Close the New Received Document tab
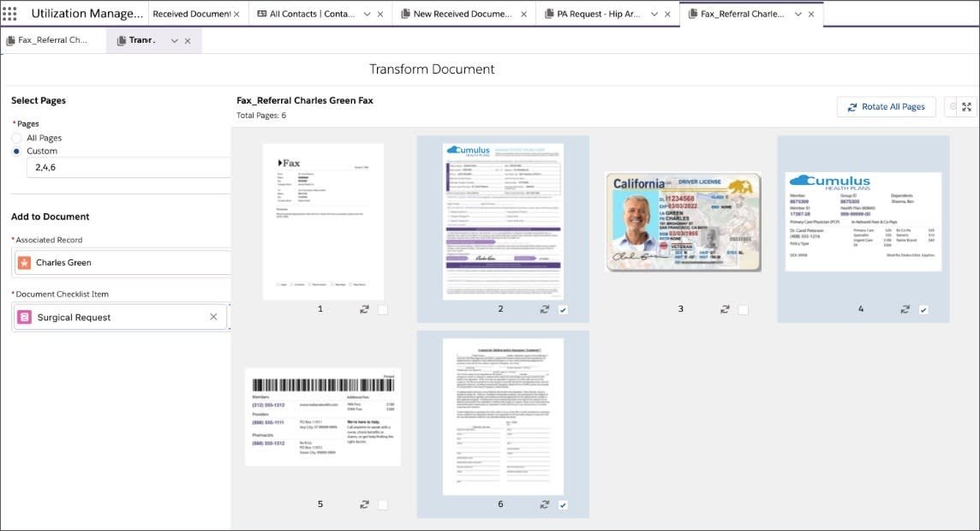Screen dimensions: 980x531 (x=523, y=14)
